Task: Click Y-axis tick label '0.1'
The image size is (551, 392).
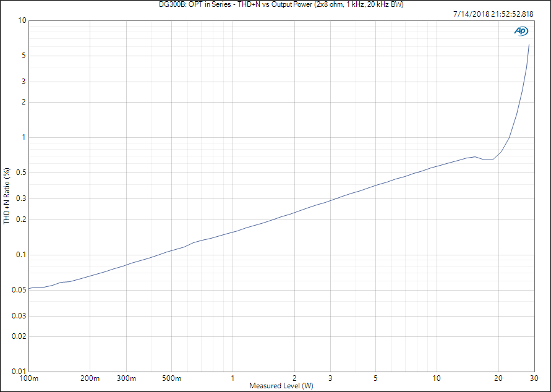Action: click(x=21, y=255)
